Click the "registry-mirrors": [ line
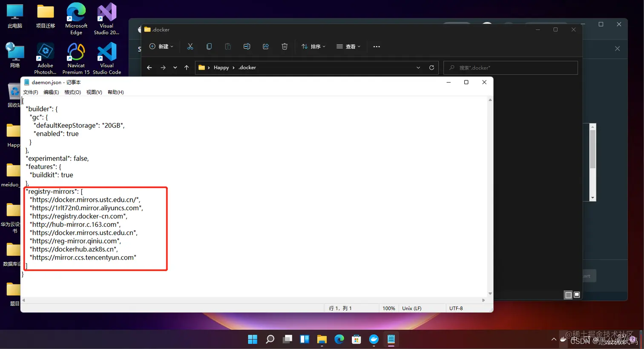Viewport: 644px width, 349px height. tap(54, 192)
